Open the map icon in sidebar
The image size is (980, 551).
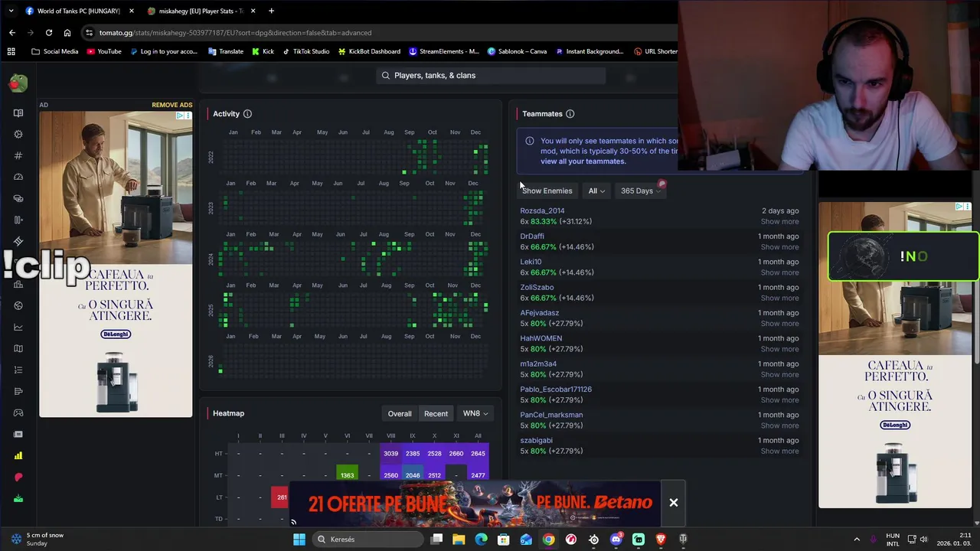click(18, 348)
